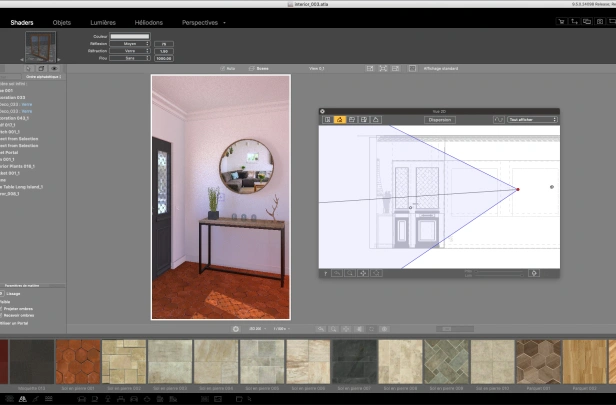Click the zoom magnifier icon in 2D view
Viewport: 616px width, 405px height.
point(350,273)
